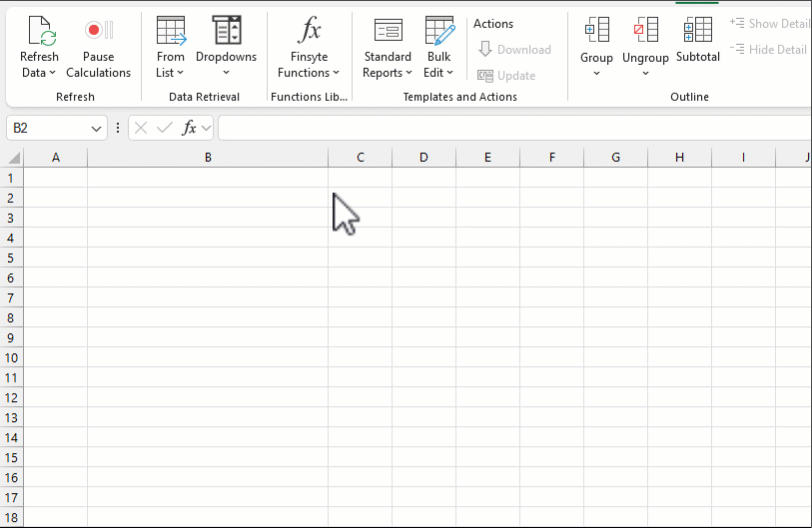Select column H header
The width and height of the screenshot is (812, 528).
(x=679, y=157)
